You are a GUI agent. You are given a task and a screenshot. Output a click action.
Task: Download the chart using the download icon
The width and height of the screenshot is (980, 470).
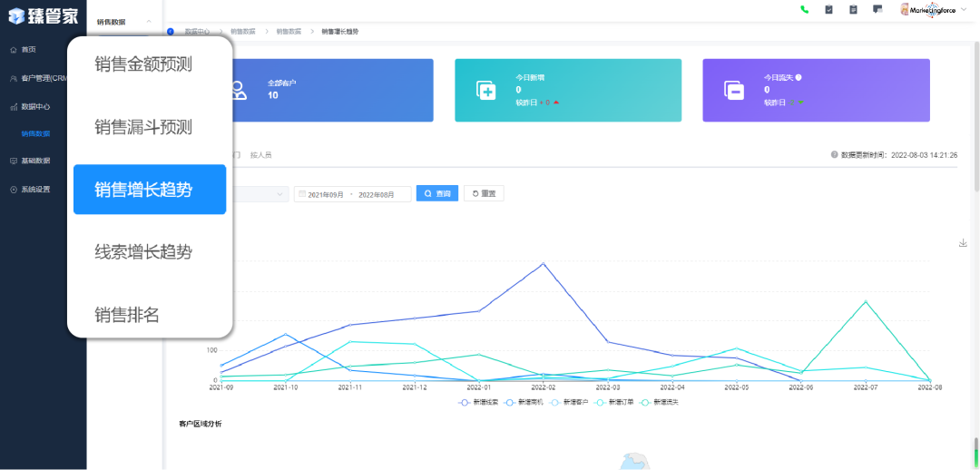click(962, 243)
